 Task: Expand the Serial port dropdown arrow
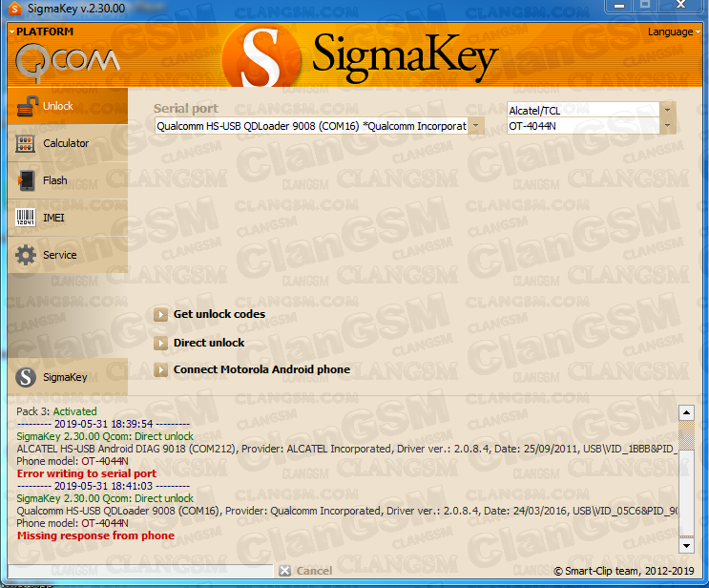pyautogui.click(x=475, y=126)
